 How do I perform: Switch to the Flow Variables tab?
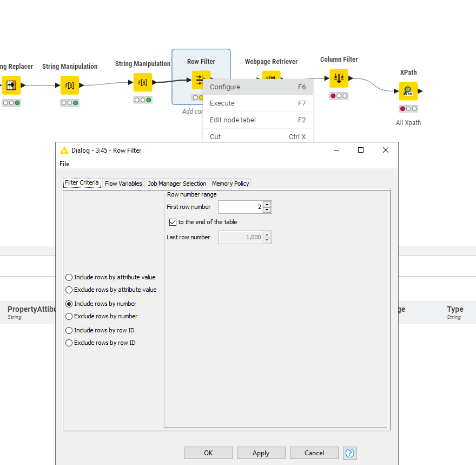(x=123, y=183)
